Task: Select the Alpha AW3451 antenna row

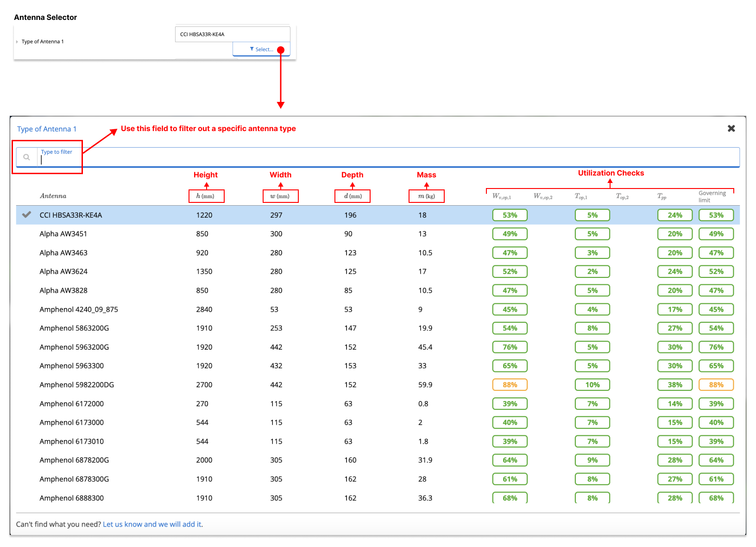Action: tap(378, 234)
